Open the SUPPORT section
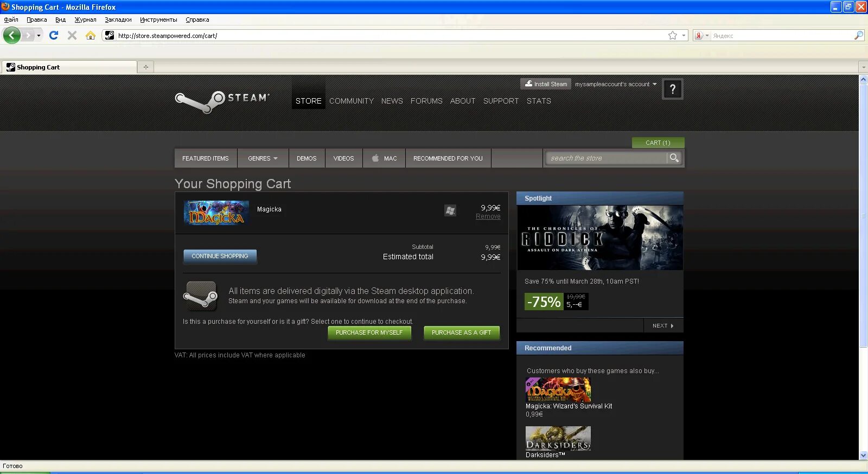The image size is (868, 474). [501, 101]
